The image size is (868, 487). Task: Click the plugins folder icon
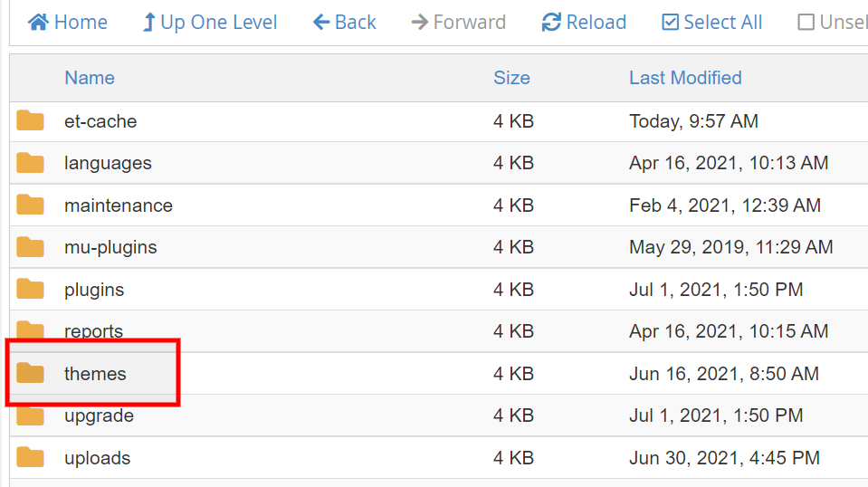click(x=31, y=290)
